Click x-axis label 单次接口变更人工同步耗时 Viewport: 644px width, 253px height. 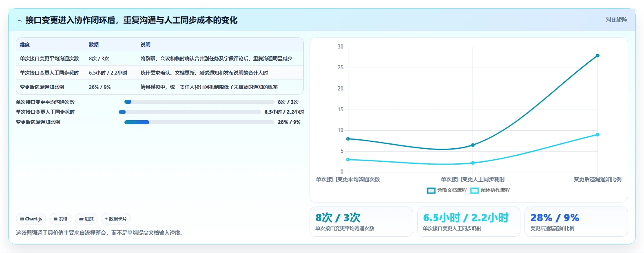[x=473, y=179]
